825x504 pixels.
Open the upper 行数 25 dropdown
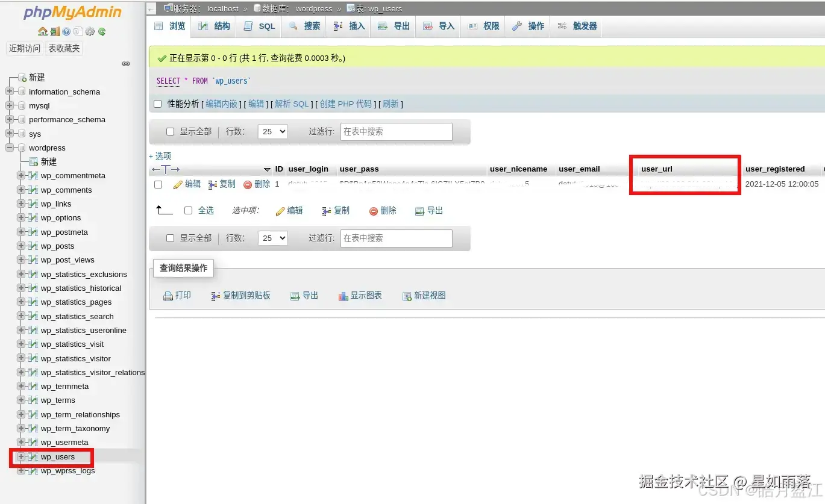click(272, 131)
